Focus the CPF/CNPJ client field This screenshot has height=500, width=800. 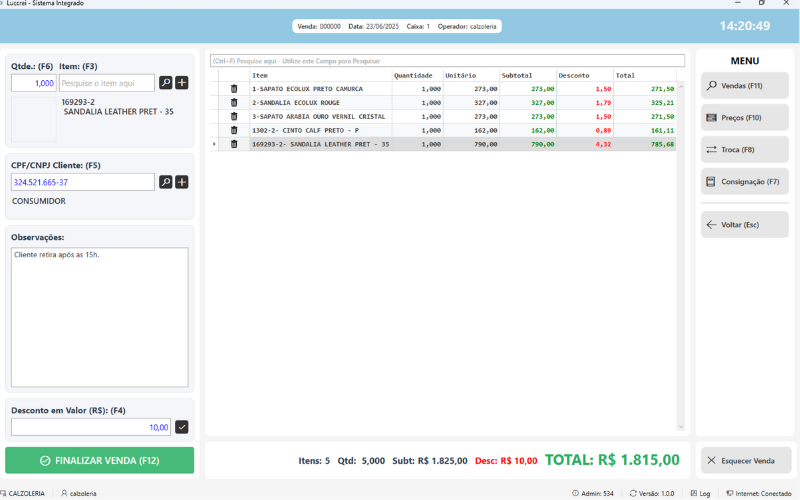click(83, 182)
